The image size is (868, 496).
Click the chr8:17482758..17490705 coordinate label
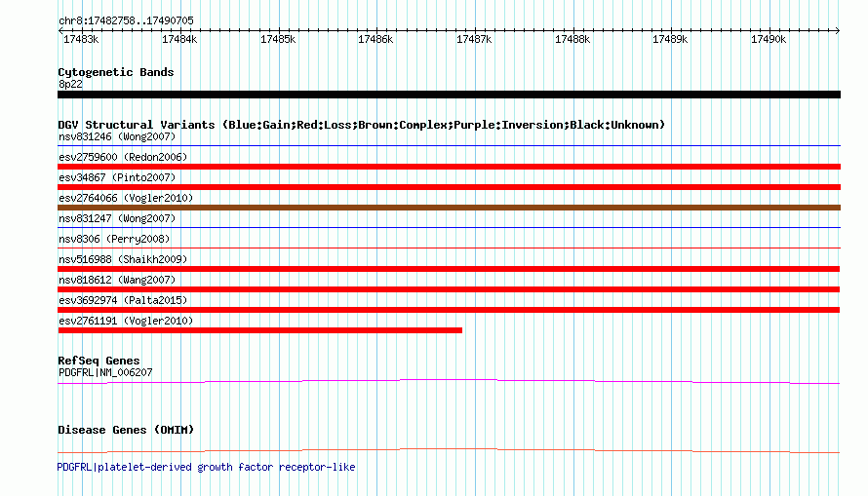(x=126, y=20)
